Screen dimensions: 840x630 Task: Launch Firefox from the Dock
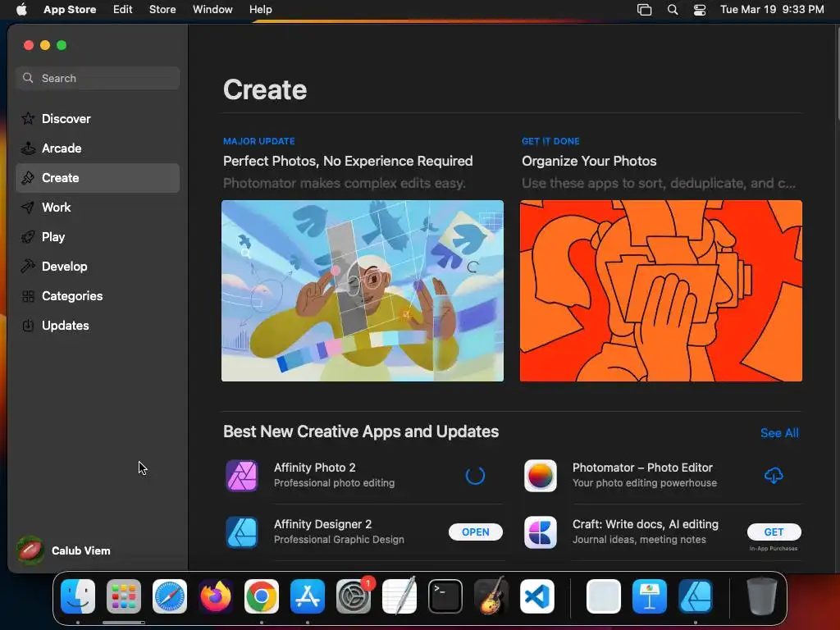click(216, 596)
